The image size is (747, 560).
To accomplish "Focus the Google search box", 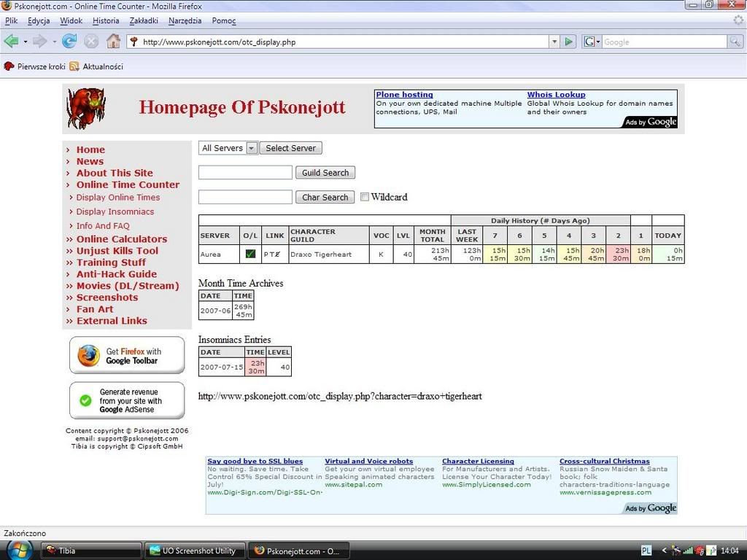I will 665,42.
